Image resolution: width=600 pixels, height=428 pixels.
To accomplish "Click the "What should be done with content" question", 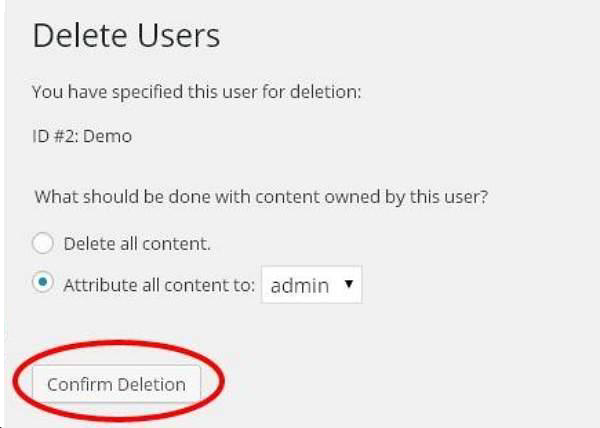I will (261, 197).
